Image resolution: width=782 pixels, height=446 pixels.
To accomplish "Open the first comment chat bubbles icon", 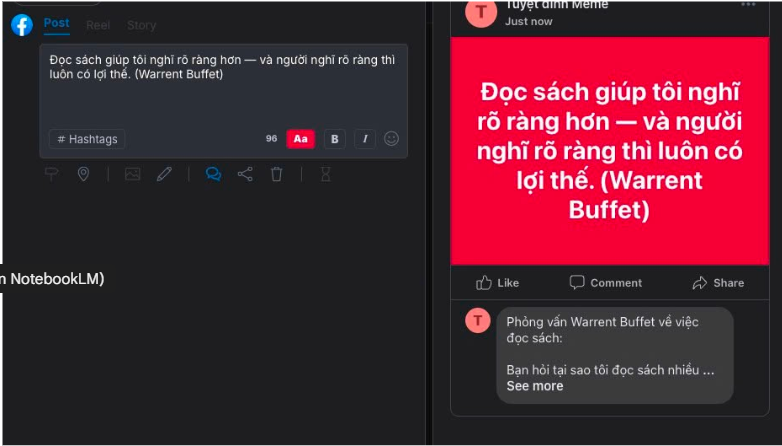I will pyautogui.click(x=213, y=174).
